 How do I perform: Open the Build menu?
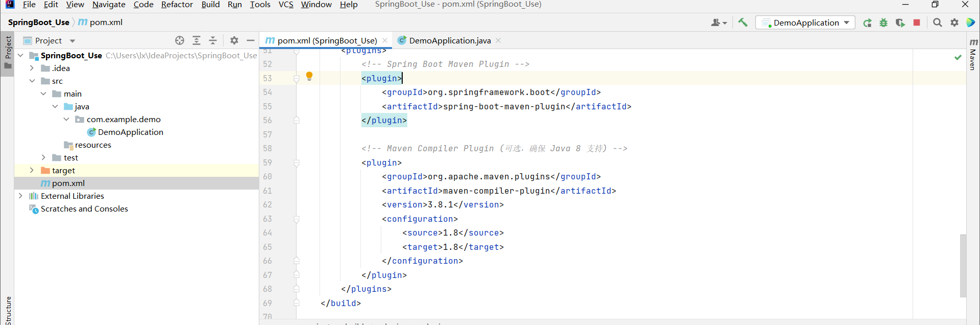(210, 5)
